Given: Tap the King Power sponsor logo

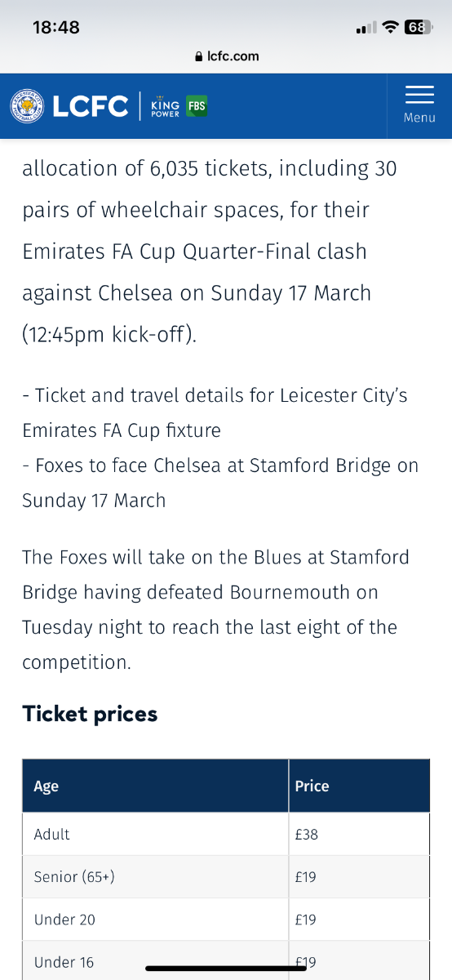Looking at the screenshot, I should tap(166, 106).
